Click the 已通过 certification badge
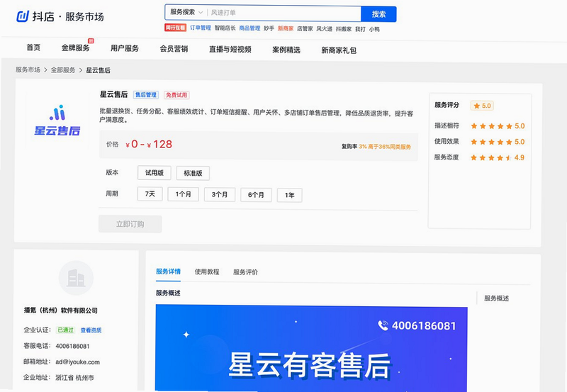The image size is (567, 392). pos(66,330)
